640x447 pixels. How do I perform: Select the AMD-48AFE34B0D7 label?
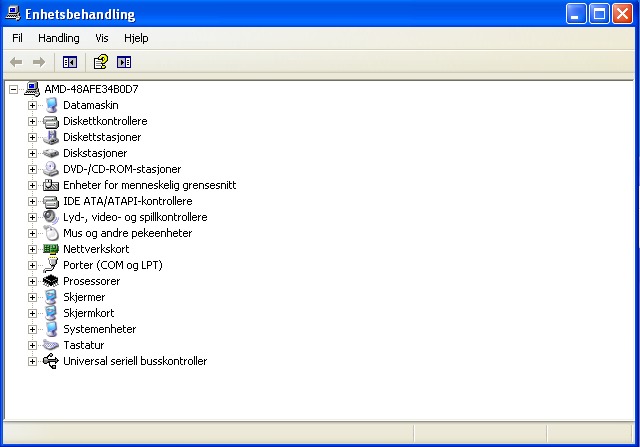point(91,89)
